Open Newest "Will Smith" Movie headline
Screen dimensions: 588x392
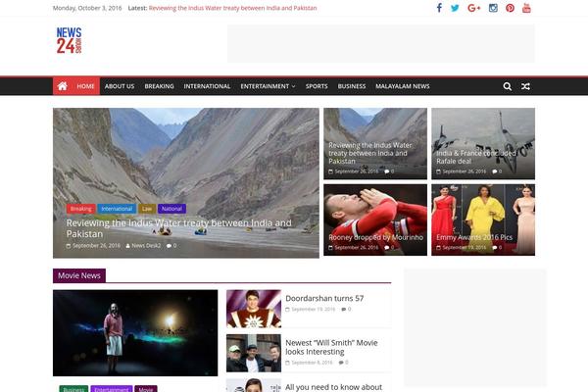[331, 347]
